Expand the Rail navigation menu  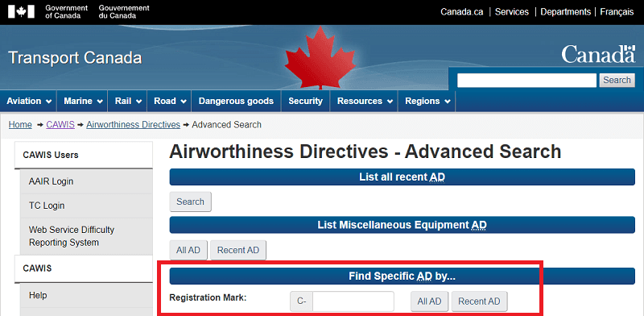click(128, 102)
